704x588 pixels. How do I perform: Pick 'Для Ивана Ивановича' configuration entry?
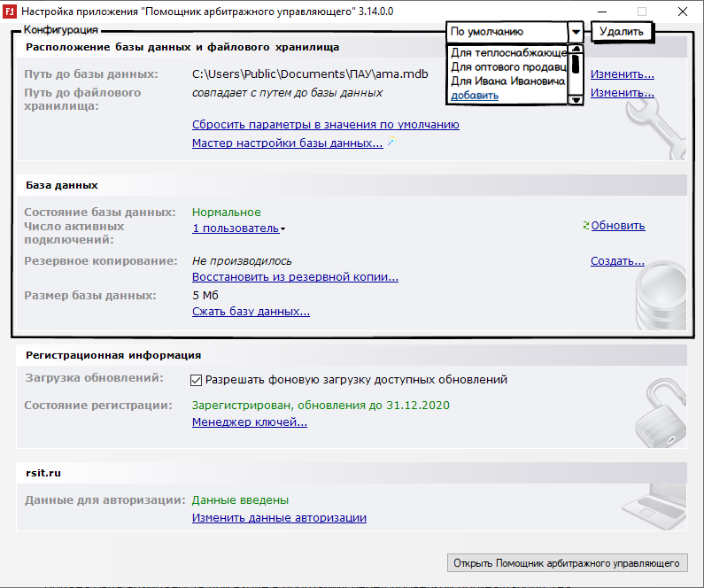(x=507, y=81)
